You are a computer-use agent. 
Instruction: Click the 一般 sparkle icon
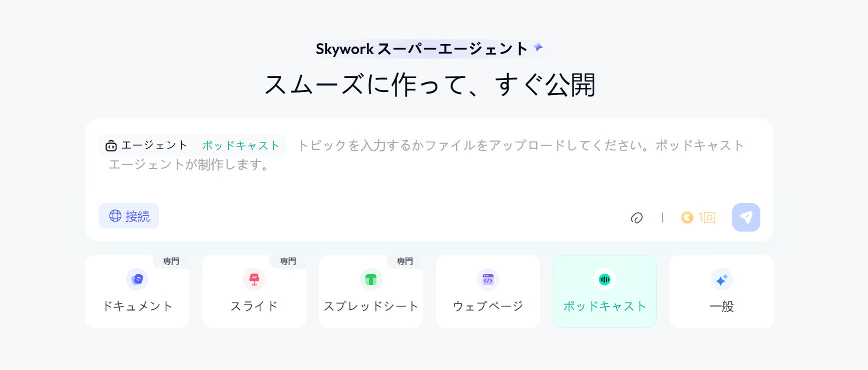pyautogui.click(x=722, y=279)
